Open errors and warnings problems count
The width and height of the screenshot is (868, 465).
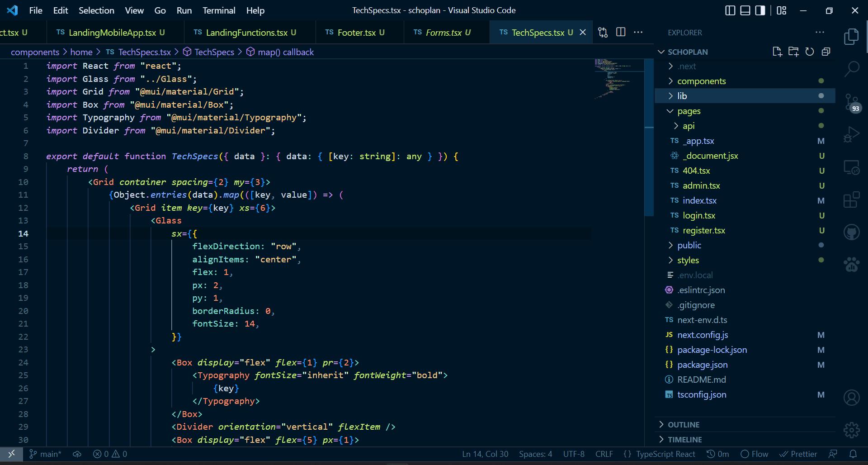[110, 454]
